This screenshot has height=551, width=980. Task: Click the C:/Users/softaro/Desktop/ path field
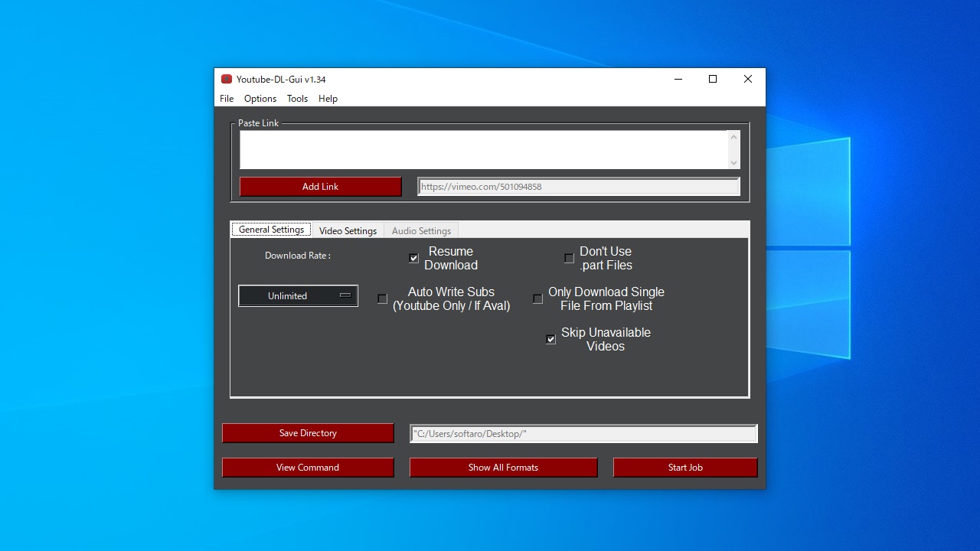[x=583, y=434]
